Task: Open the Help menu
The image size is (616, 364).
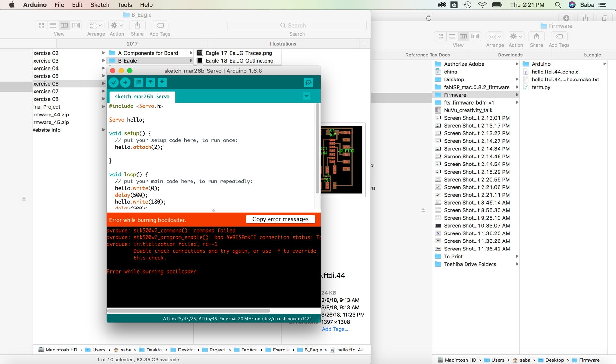Action: click(x=146, y=5)
